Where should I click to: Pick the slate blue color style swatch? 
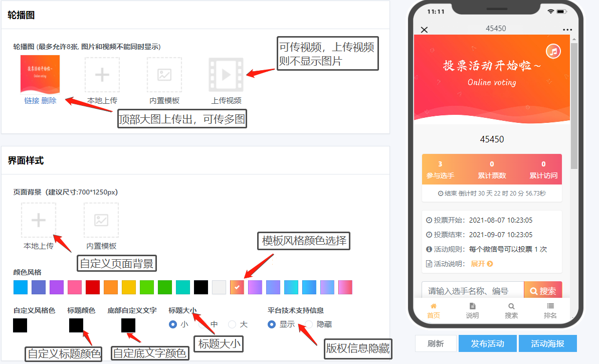point(38,287)
